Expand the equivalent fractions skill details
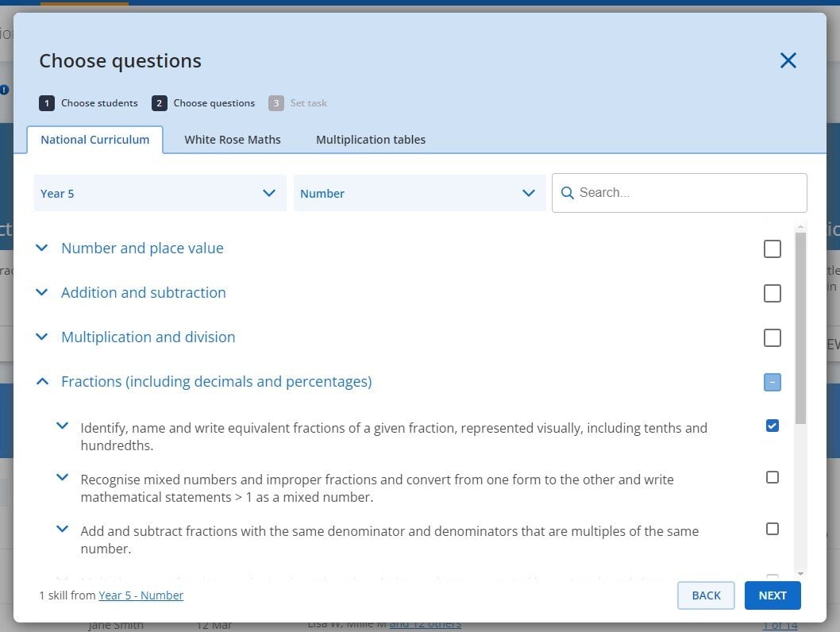The image size is (840, 632). (62, 426)
